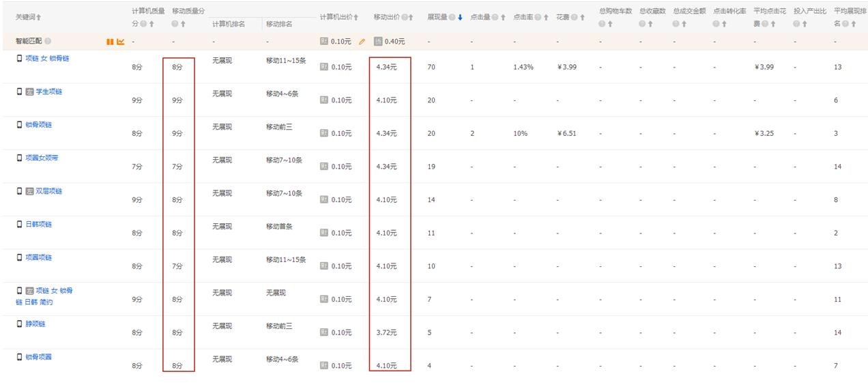Open the keyword 日韩项链
The width and height of the screenshot is (868, 385).
(38, 225)
